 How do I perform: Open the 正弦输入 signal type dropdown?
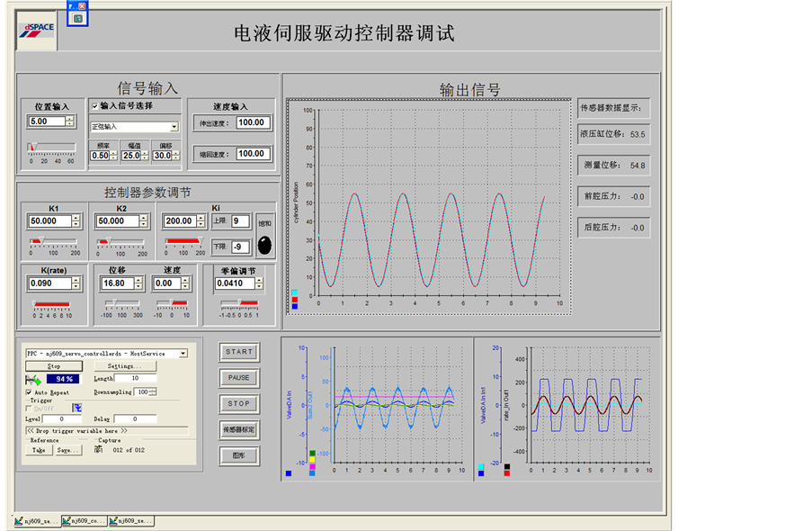(174, 127)
